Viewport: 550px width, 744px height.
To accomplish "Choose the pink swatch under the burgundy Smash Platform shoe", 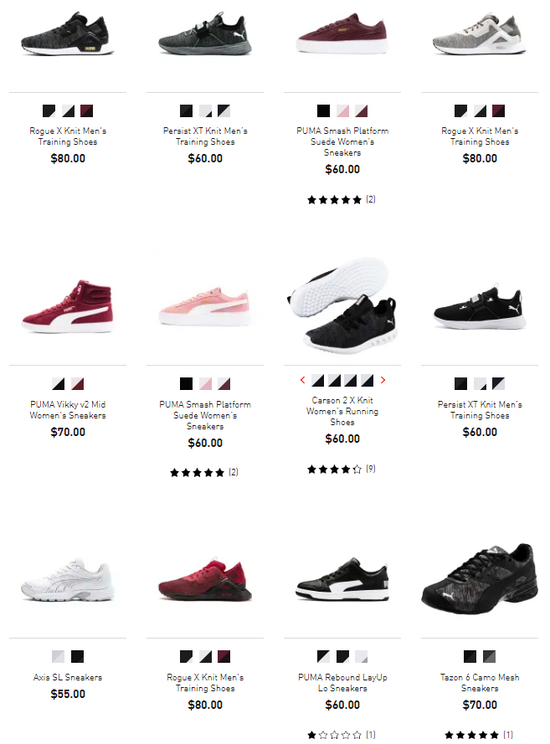I will tap(343, 111).
